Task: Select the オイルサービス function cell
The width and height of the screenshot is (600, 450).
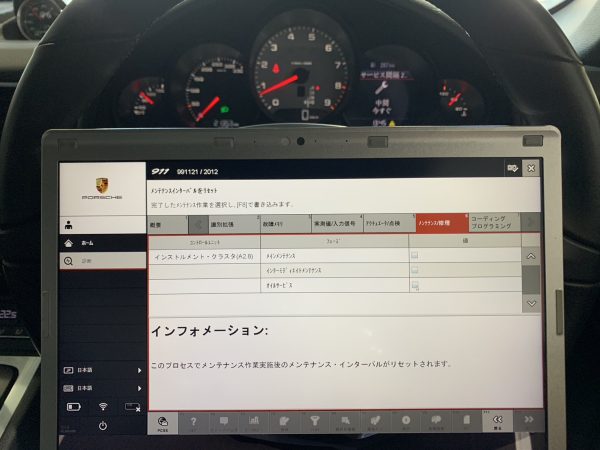Action: 334,285
